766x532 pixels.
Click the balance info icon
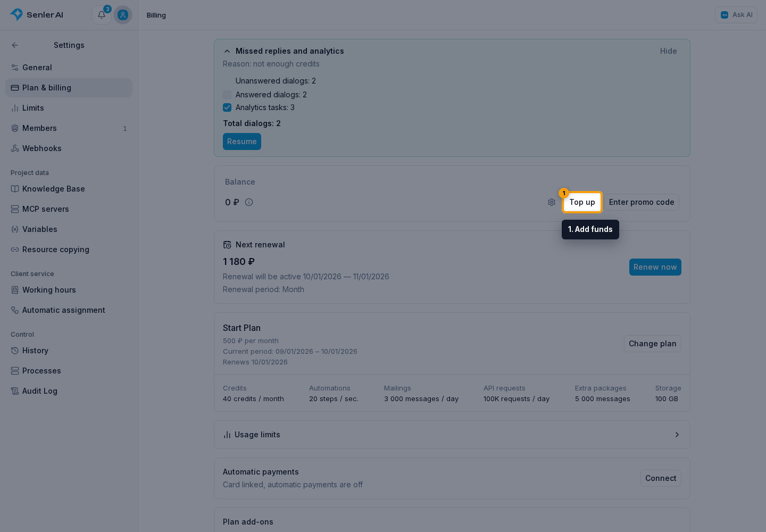pyautogui.click(x=249, y=202)
